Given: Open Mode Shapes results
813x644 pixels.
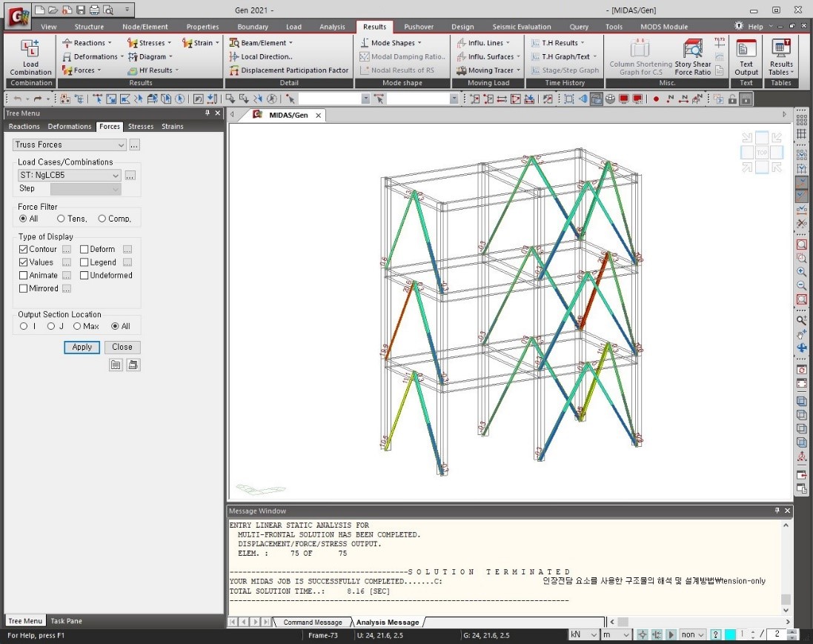Looking at the screenshot, I should point(365,43).
